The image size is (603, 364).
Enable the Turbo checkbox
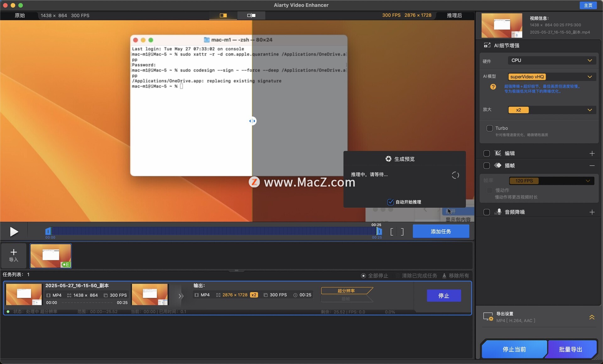point(490,128)
